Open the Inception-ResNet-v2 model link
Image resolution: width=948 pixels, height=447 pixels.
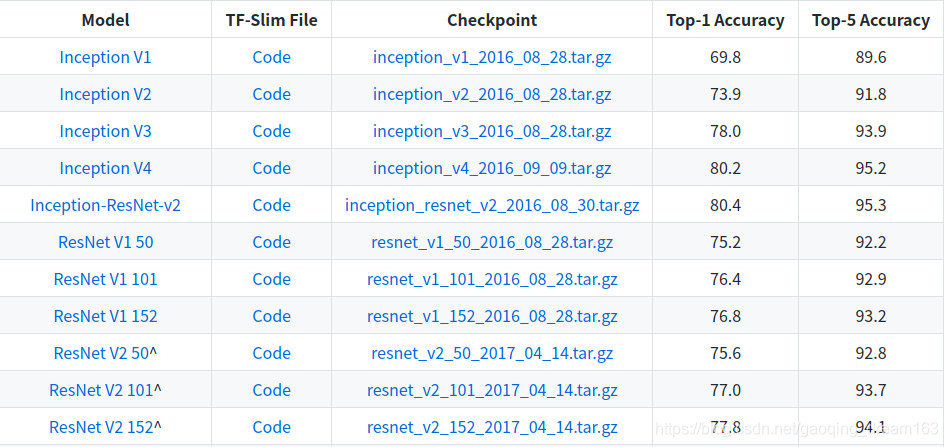click(105, 205)
